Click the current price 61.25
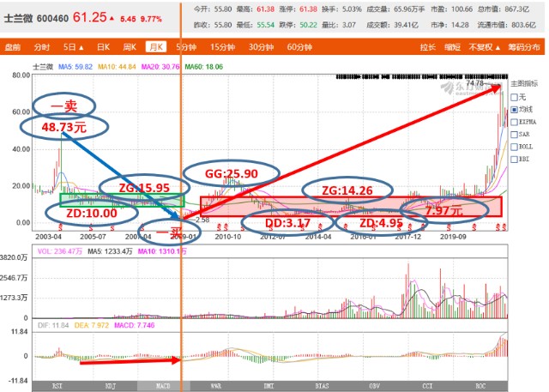The width and height of the screenshot is (549, 392). coord(89,17)
